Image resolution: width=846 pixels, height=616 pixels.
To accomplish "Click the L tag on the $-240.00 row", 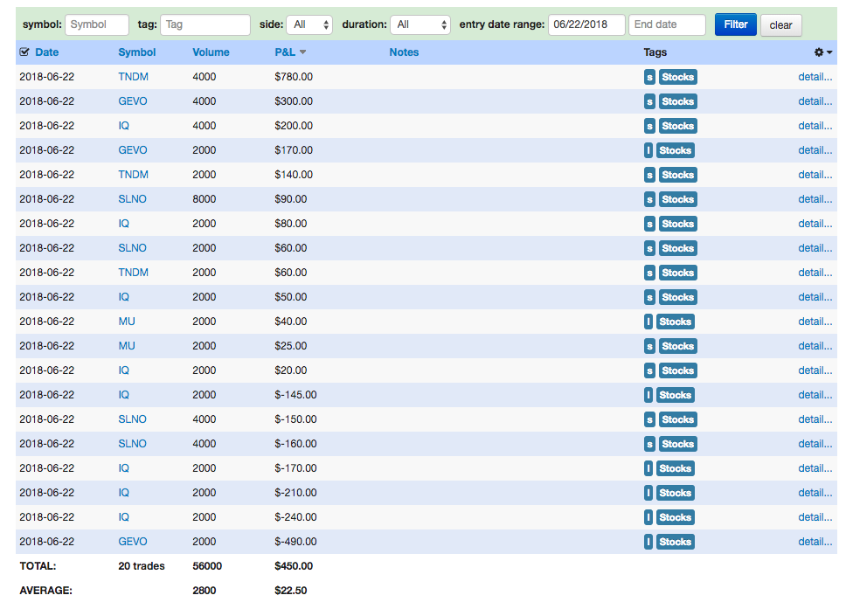I will pyautogui.click(x=648, y=517).
